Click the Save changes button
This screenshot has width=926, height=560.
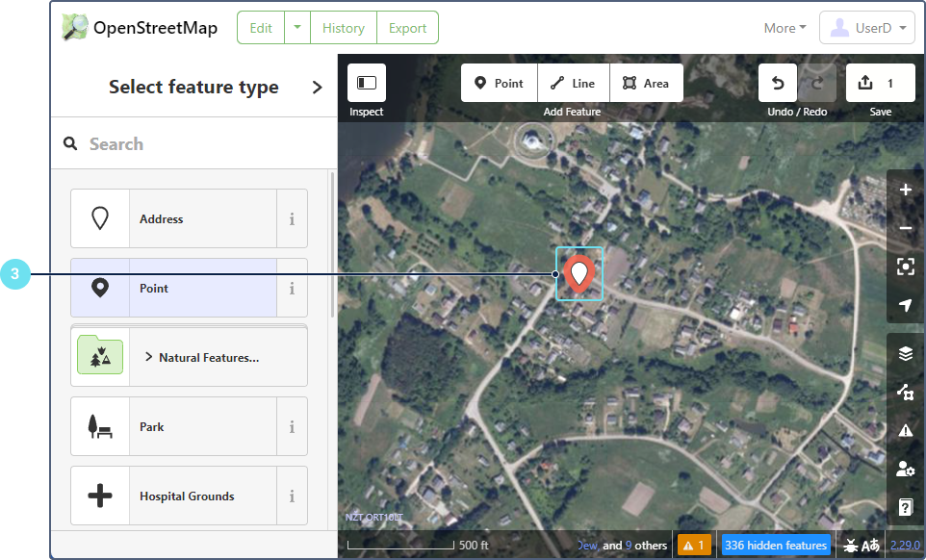880,84
